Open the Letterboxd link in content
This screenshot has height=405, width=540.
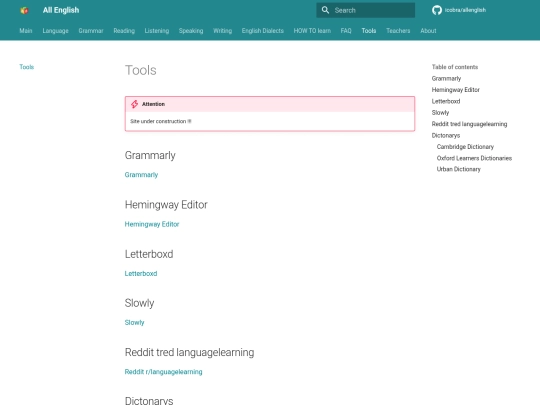tap(141, 273)
